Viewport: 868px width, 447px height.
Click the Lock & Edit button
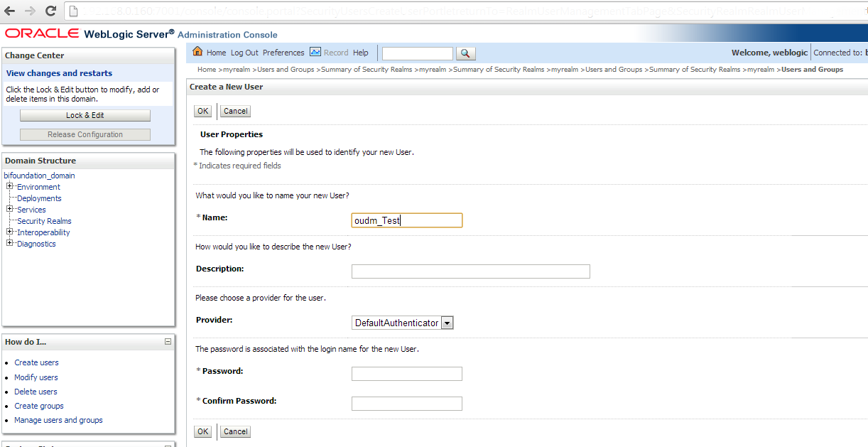pyautogui.click(x=85, y=115)
